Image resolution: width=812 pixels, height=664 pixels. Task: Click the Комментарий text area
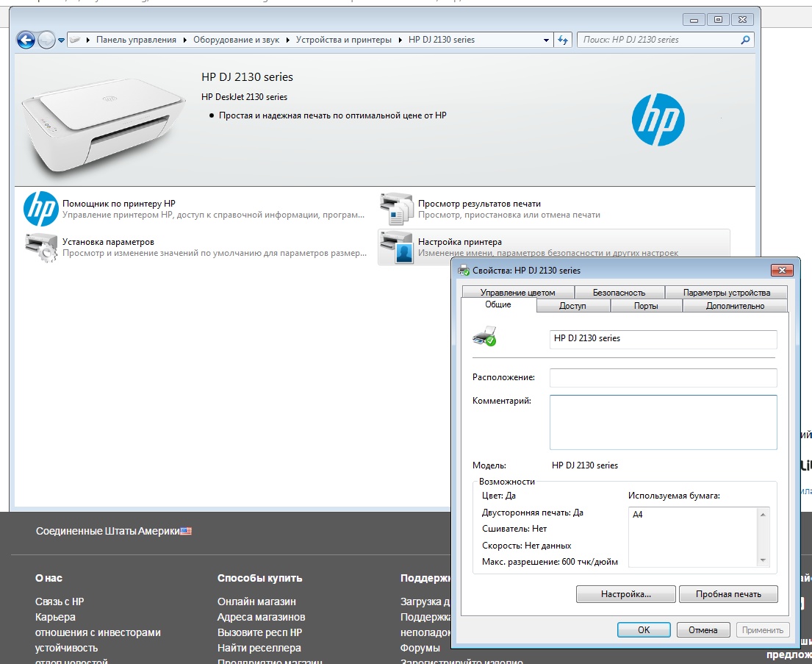pos(663,423)
